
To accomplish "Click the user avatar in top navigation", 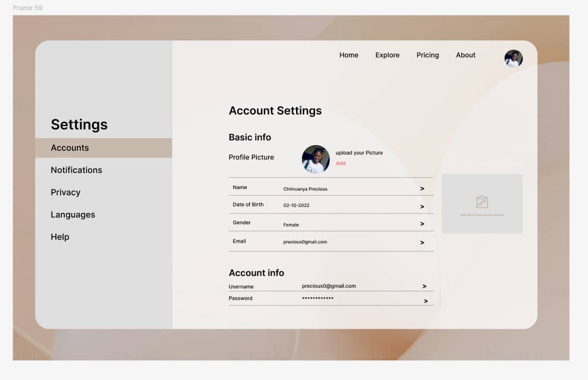I will 513,58.
